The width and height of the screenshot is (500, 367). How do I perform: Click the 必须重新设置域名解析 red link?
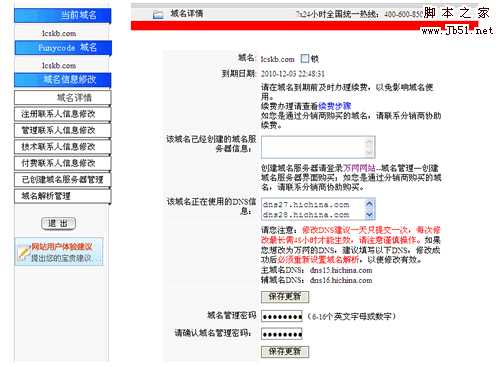click(x=318, y=259)
